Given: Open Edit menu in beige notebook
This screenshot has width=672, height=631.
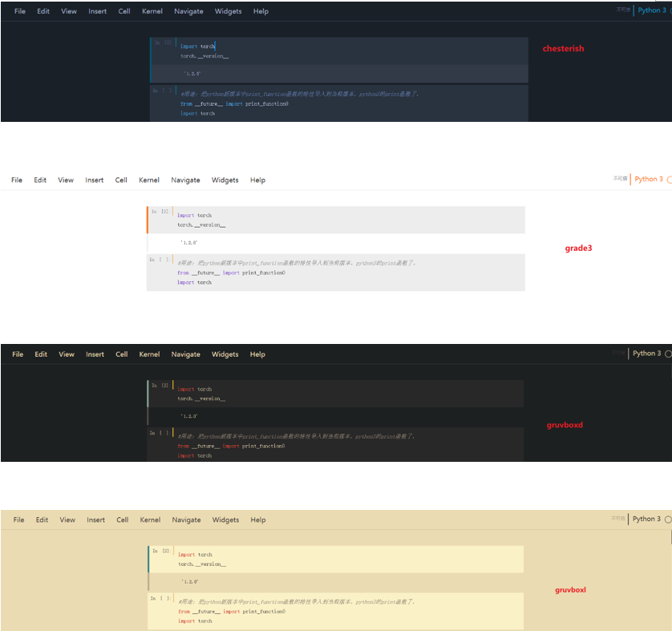Looking at the screenshot, I should click(42, 520).
